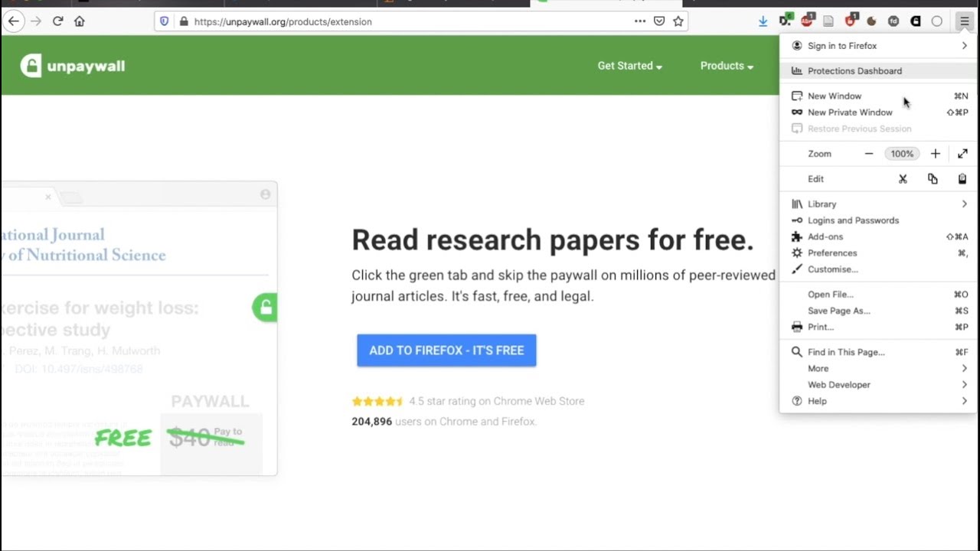Paste using the clipboard icon

coord(962,179)
